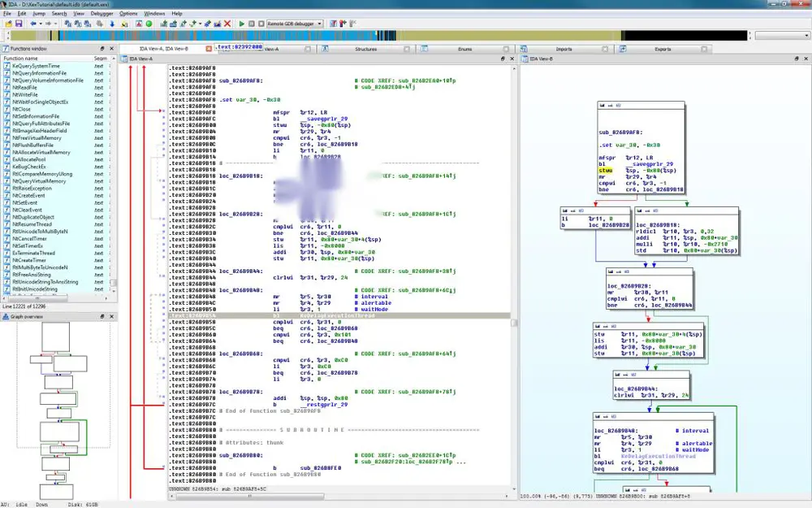Click the Imports tab icon
The height and width of the screenshot is (508, 812).
pos(524,49)
